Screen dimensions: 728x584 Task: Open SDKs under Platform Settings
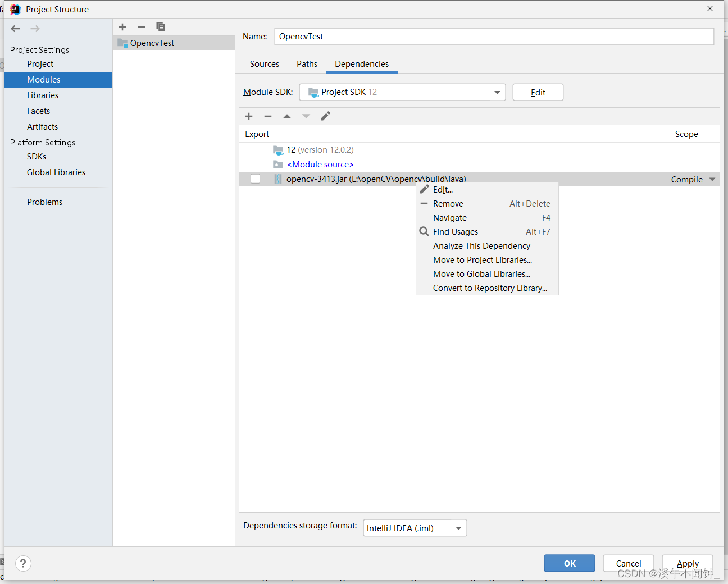pyautogui.click(x=58, y=157)
